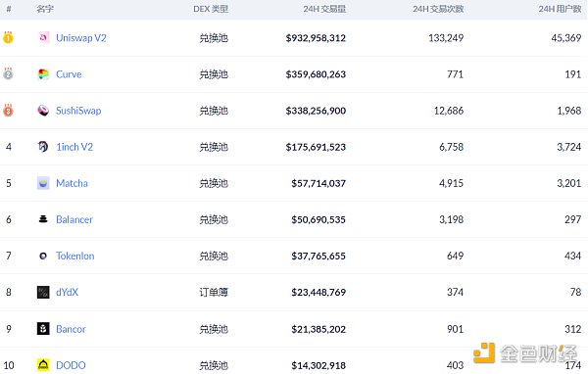Click the Curve rainbow logo icon
This screenshot has width=588, height=374.
click(43, 74)
